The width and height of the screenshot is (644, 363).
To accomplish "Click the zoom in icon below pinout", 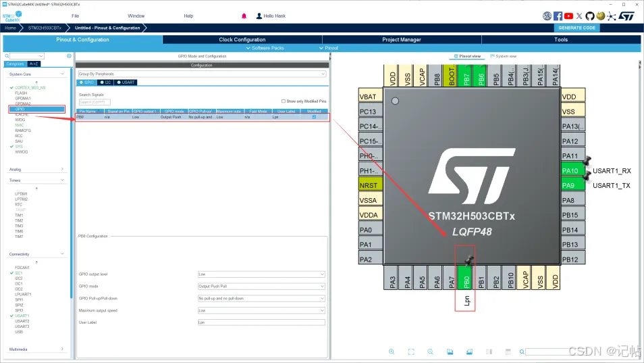I will coord(392,352).
